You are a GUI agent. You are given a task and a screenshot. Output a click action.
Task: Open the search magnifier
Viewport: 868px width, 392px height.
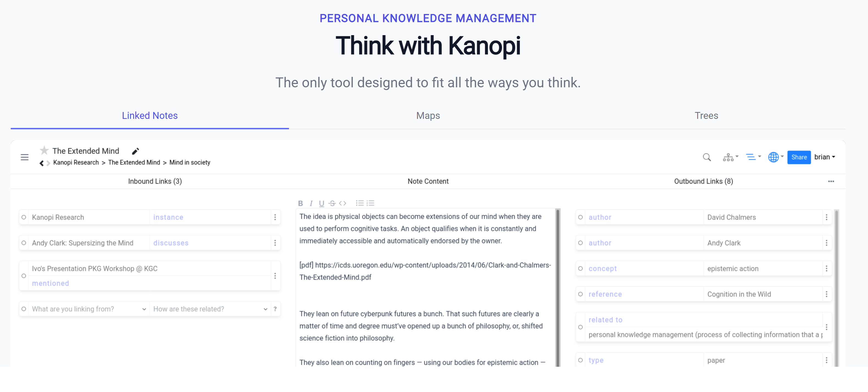706,157
